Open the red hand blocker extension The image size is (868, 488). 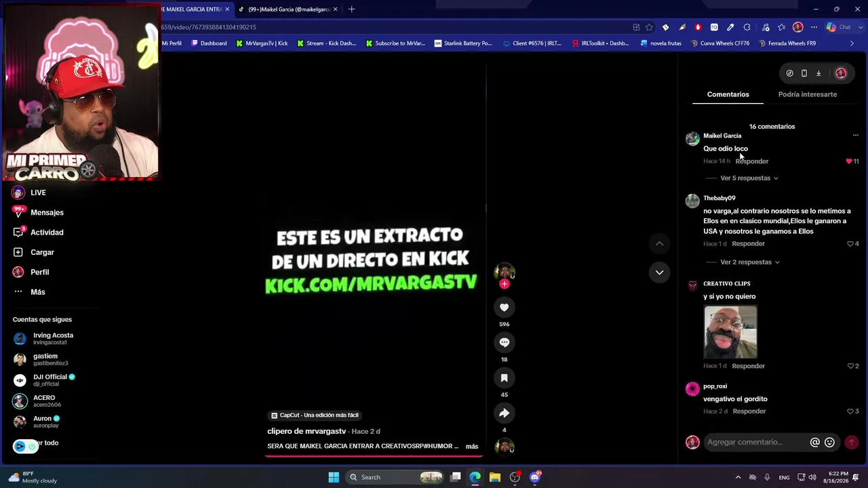click(x=698, y=27)
